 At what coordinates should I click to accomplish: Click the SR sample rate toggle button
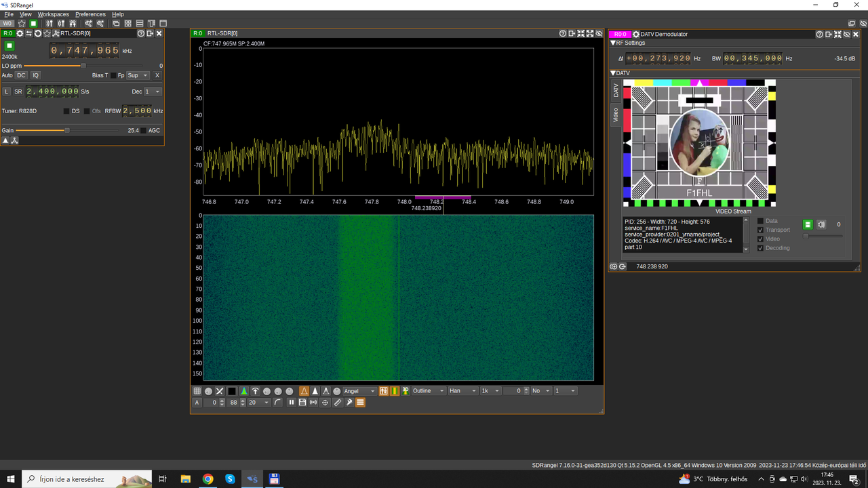[18, 91]
